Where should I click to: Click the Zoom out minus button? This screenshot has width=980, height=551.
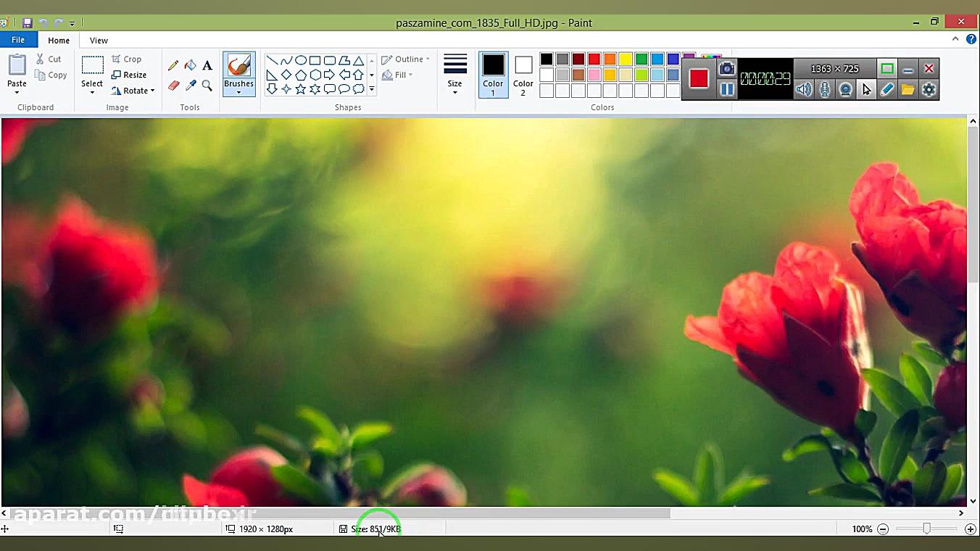[x=883, y=529]
